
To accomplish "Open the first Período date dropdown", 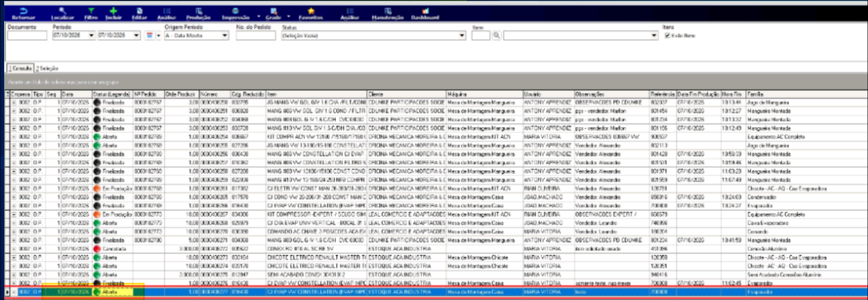I will pyautogui.click(x=91, y=35).
